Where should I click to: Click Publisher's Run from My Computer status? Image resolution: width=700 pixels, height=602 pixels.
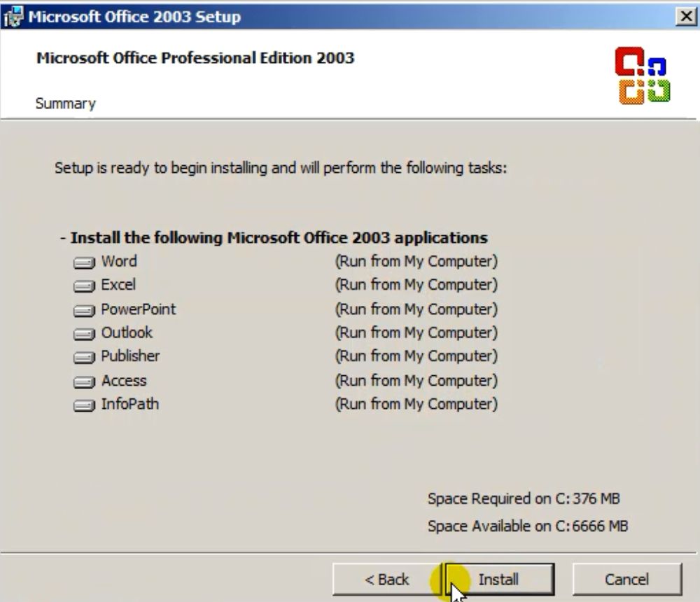click(416, 356)
